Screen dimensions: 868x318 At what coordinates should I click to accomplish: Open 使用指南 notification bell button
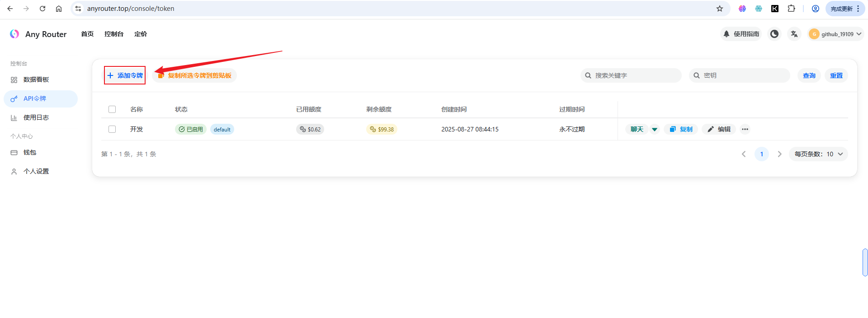[x=741, y=34]
